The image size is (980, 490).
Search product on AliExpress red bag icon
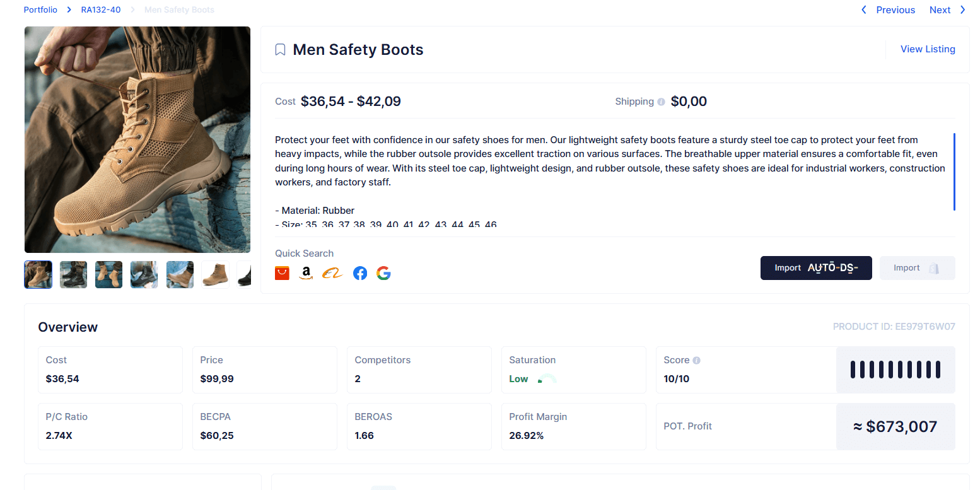click(282, 273)
